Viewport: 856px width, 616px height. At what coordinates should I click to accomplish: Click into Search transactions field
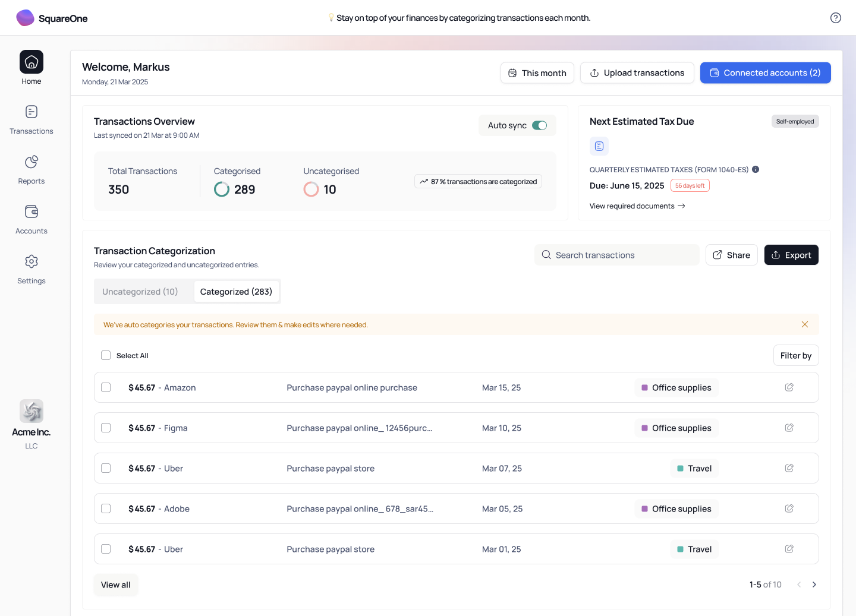[x=617, y=255]
